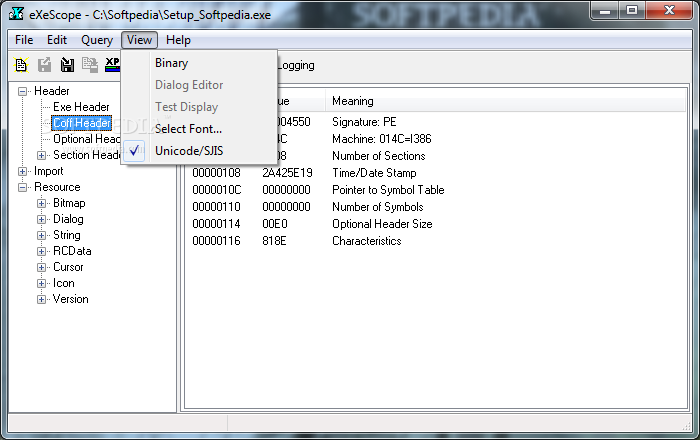
Task: Click the Characteristics row meaning
Action: [x=367, y=241]
